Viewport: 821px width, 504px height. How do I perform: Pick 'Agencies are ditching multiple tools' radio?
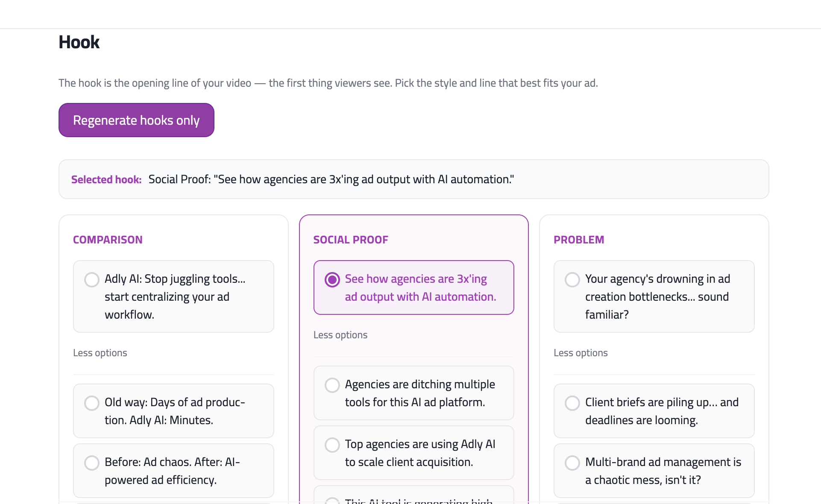[x=332, y=385]
